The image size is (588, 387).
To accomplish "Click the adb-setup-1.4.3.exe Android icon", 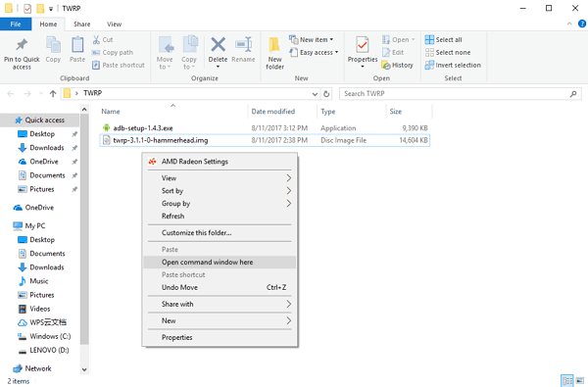I will (107, 128).
